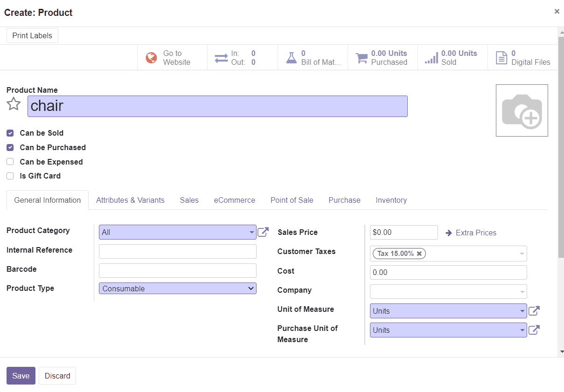Check the Is Gift Card box

[10, 176]
